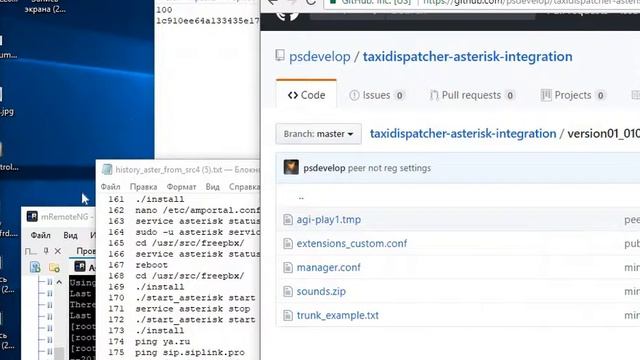Open the psdevelop user link in GitHub header

[320, 56]
